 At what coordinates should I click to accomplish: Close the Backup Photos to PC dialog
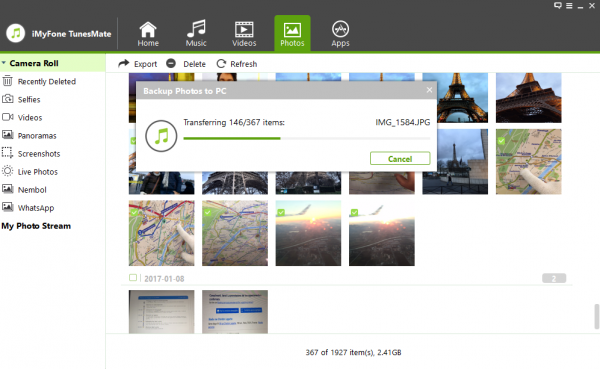tap(429, 90)
